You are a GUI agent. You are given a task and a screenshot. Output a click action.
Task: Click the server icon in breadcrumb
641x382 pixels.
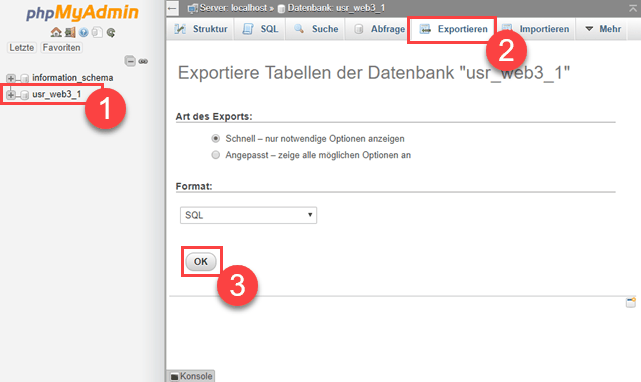(x=193, y=9)
